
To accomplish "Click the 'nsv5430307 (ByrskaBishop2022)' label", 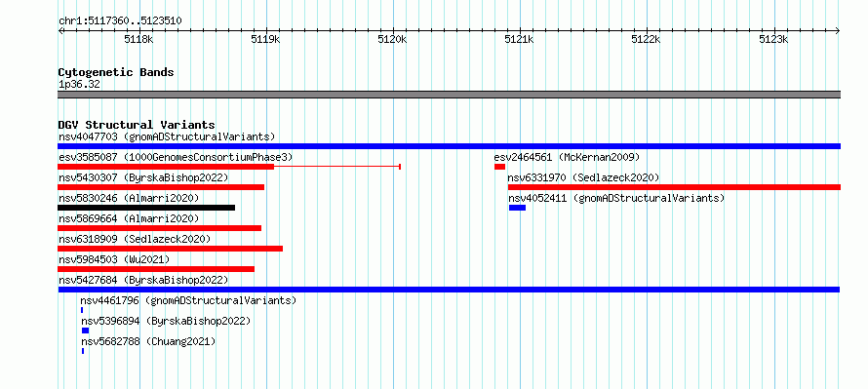I will click(143, 177).
